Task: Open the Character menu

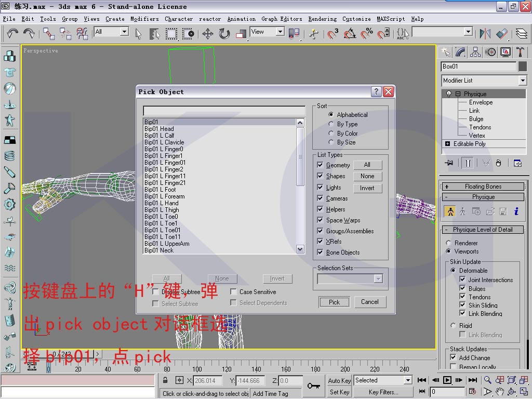Action: point(179,19)
